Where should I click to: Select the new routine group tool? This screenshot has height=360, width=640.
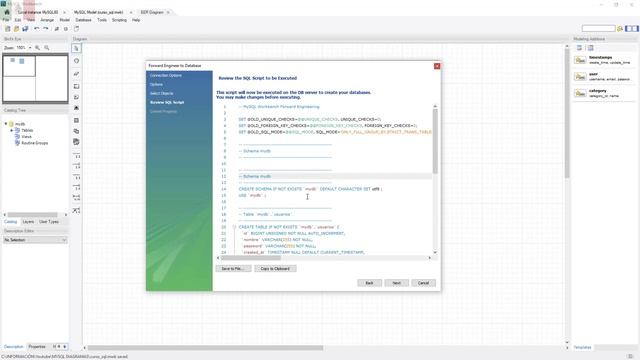[x=76, y=142]
